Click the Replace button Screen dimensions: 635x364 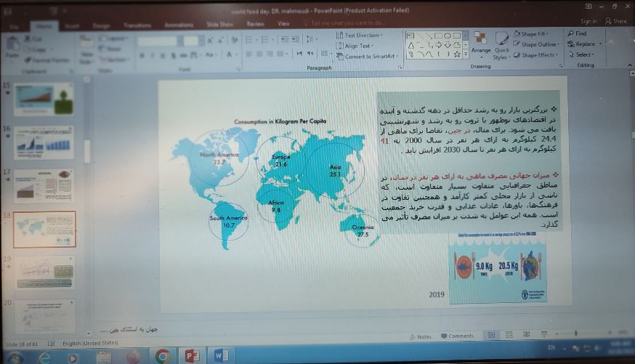pyautogui.click(x=585, y=44)
